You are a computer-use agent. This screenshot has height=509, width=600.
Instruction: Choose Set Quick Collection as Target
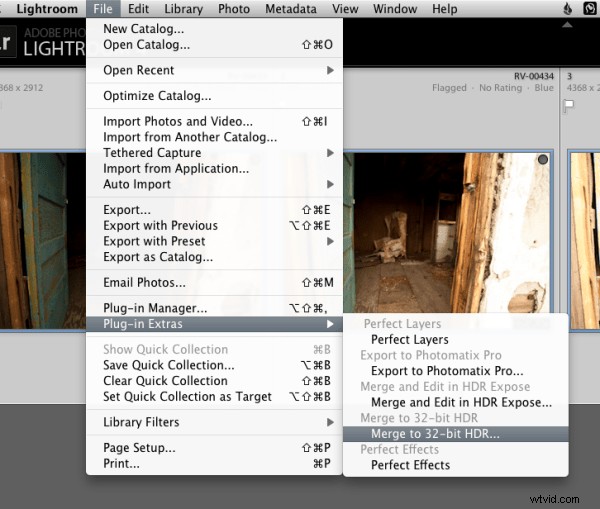[x=214, y=396]
